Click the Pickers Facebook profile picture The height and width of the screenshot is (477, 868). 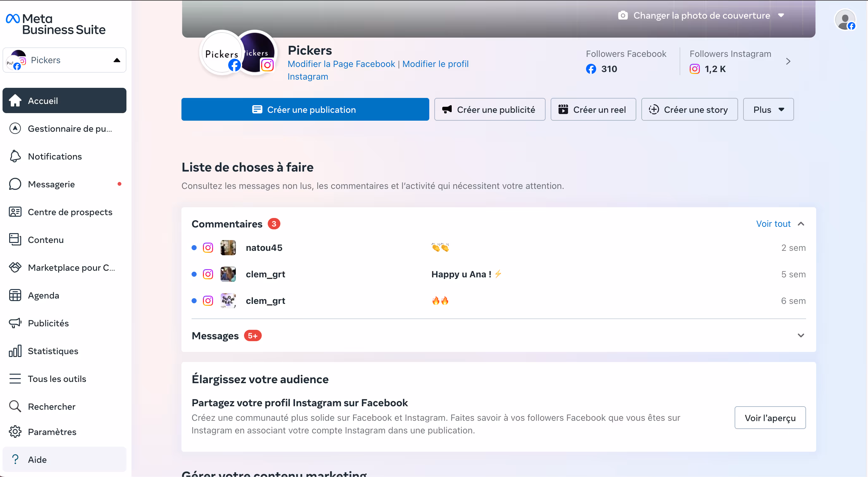[x=221, y=52]
